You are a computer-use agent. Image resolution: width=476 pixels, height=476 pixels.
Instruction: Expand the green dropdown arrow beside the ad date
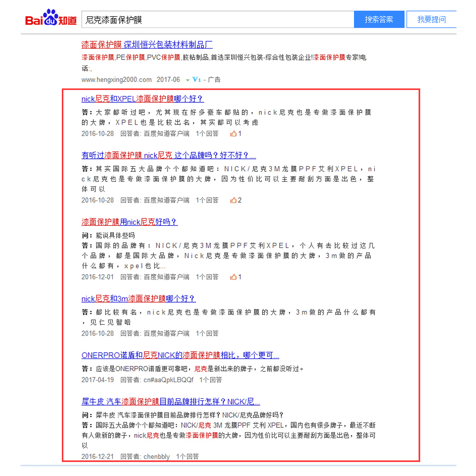(x=188, y=80)
